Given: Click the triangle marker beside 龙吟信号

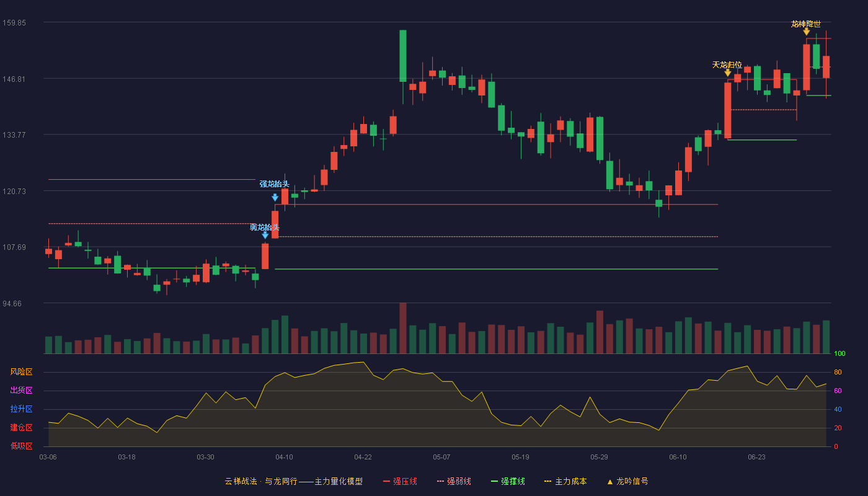Looking at the screenshot, I should pyautogui.click(x=609, y=481).
